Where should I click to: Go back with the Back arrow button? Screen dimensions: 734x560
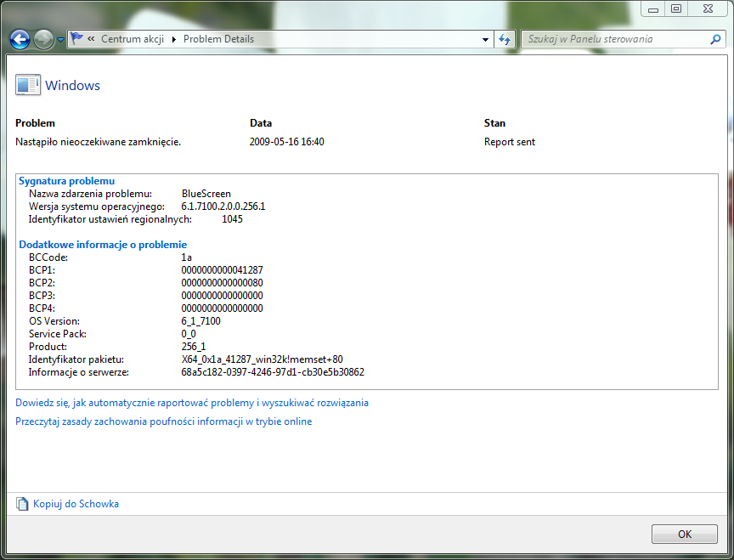[x=20, y=40]
